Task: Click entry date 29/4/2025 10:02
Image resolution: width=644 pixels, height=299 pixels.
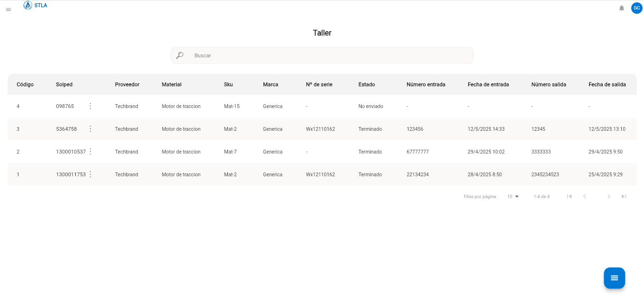Action: point(486,152)
